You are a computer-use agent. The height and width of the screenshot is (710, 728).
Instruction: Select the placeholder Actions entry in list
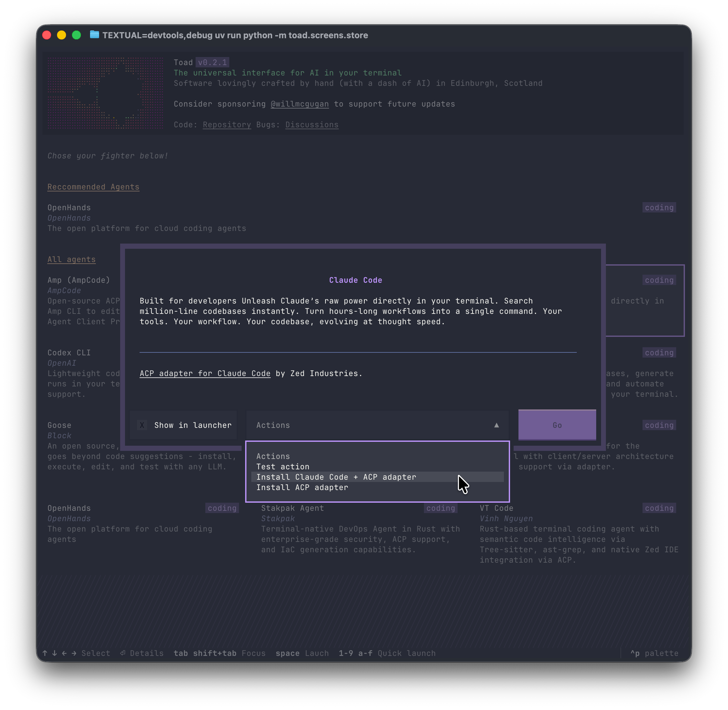[273, 456]
